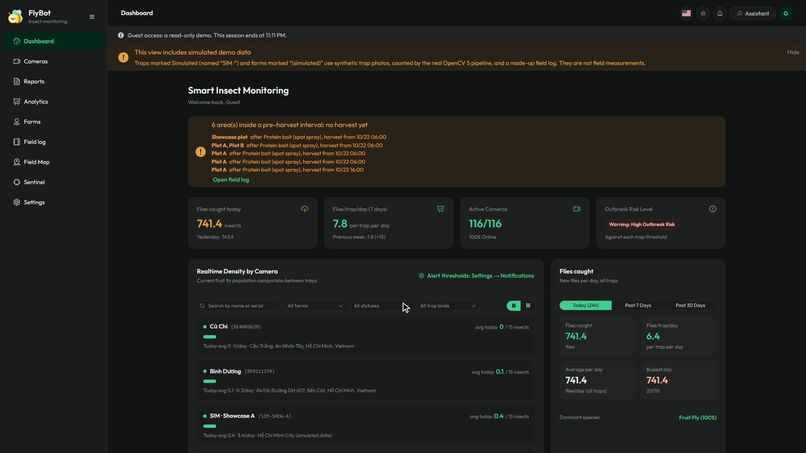Click the Busiest day 741.4 value
This screenshot has width=806, height=453.
point(657,380)
